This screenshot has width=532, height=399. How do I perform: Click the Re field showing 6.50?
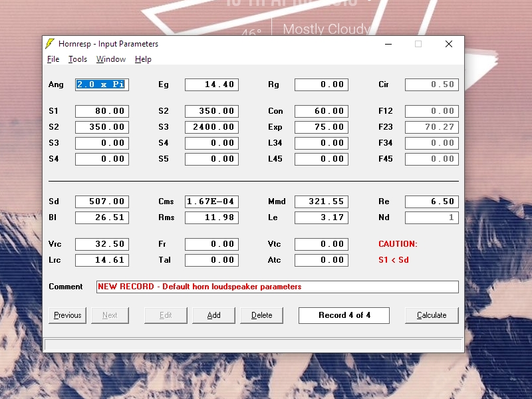432,201
